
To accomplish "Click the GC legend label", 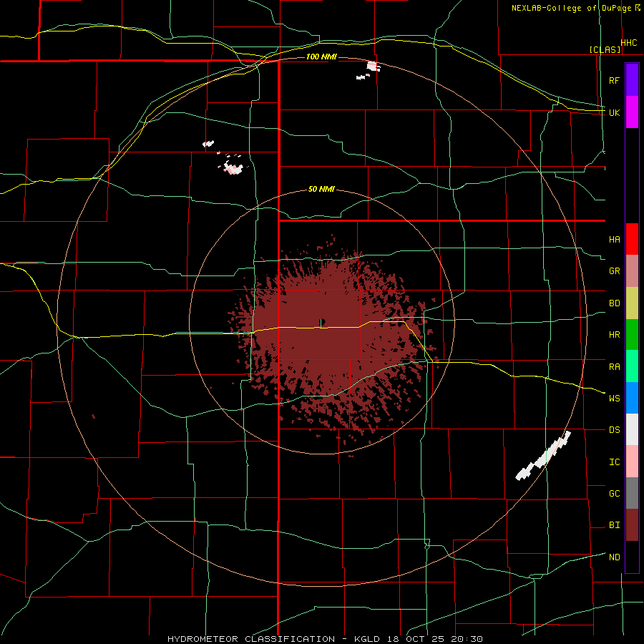I will pos(615,494).
